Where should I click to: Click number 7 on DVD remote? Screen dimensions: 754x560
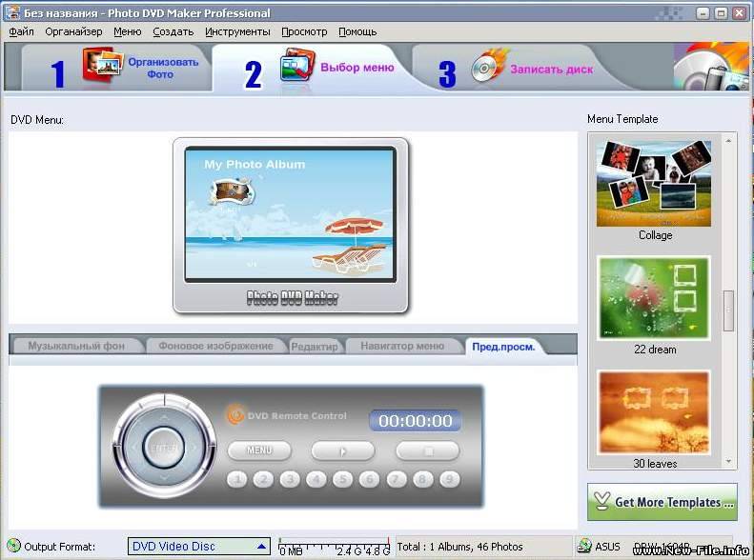click(x=397, y=479)
